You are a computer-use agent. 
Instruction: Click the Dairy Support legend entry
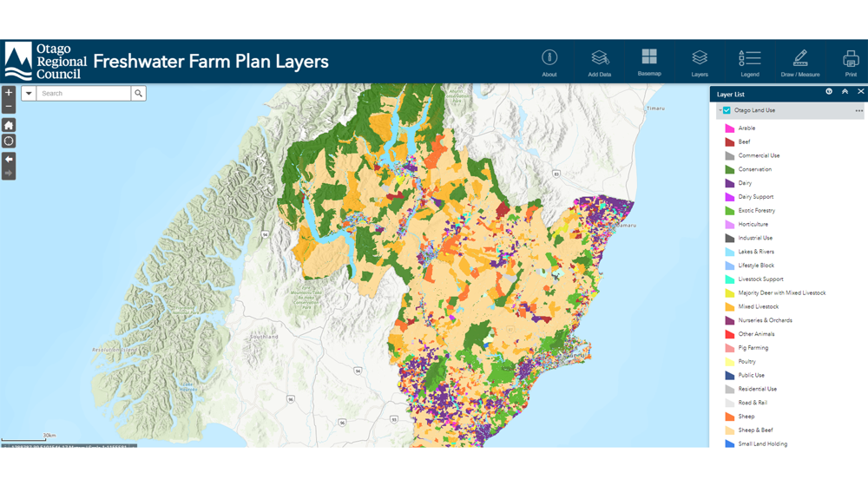click(x=756, y=196)
